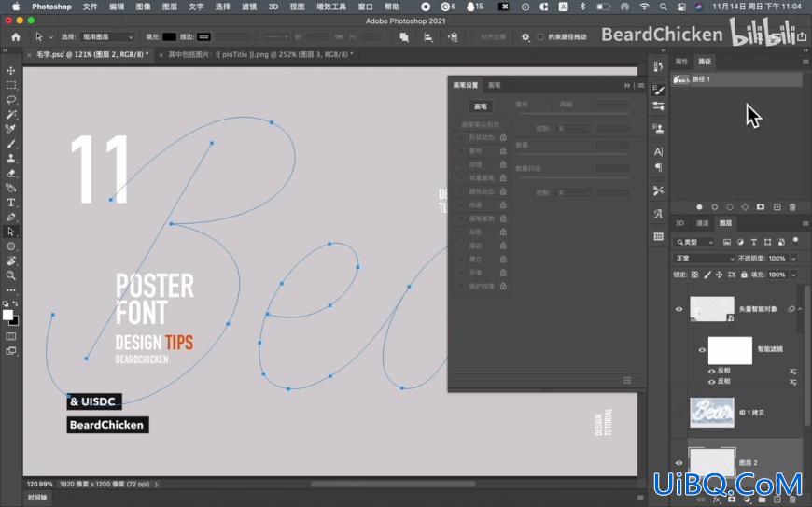This screenshot has width=812, height=507.
Task: Select the Pen tool
Action: pos(11,217)
